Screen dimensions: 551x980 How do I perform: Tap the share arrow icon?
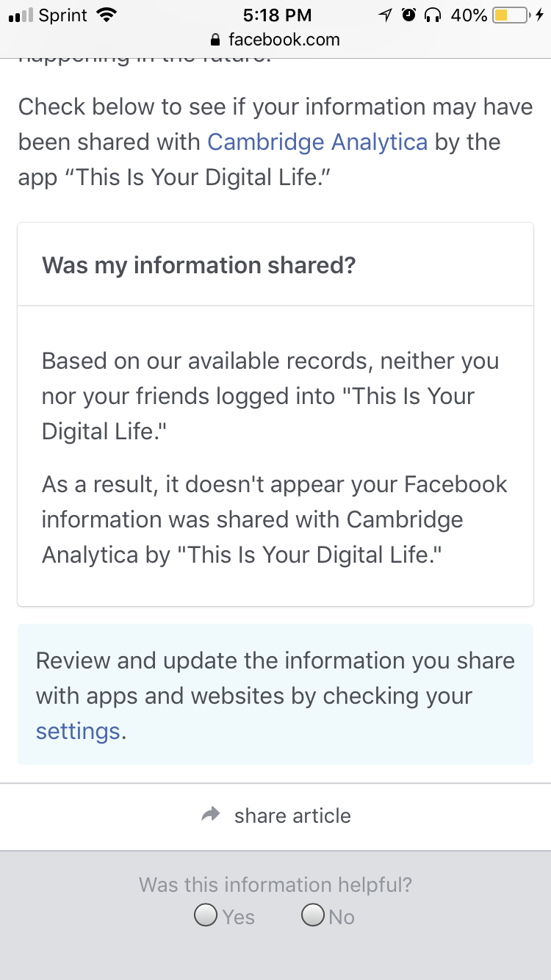[x=211, y=814]
